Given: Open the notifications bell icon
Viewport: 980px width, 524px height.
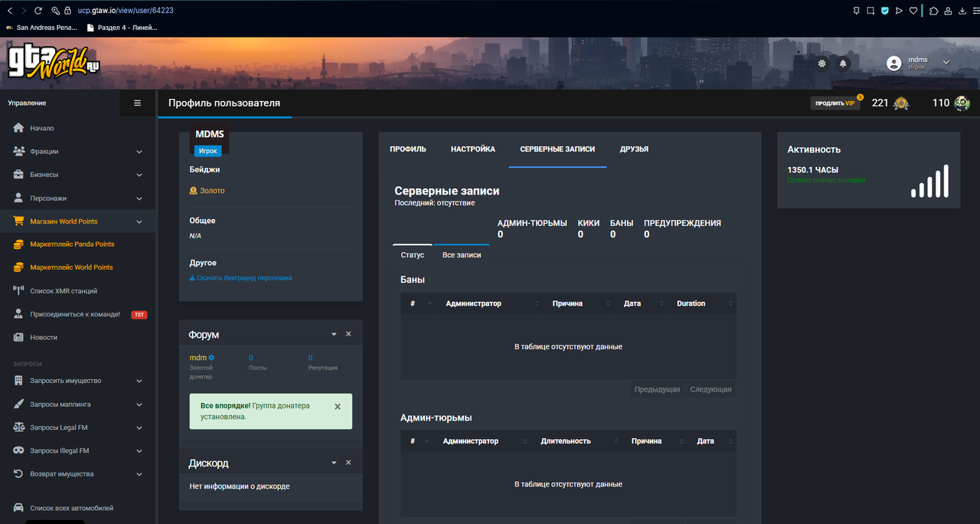Looking at the screenshot, I should (x=843, y=64).
